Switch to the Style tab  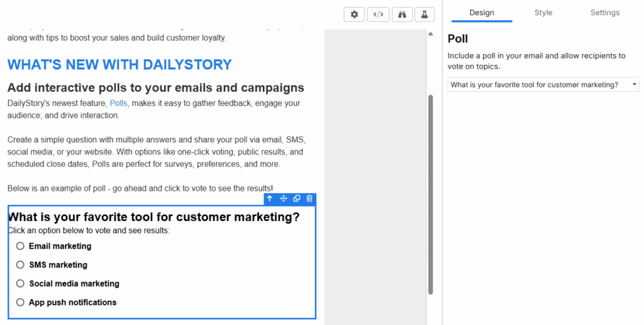pyautogui.click(x=543, y=13)
